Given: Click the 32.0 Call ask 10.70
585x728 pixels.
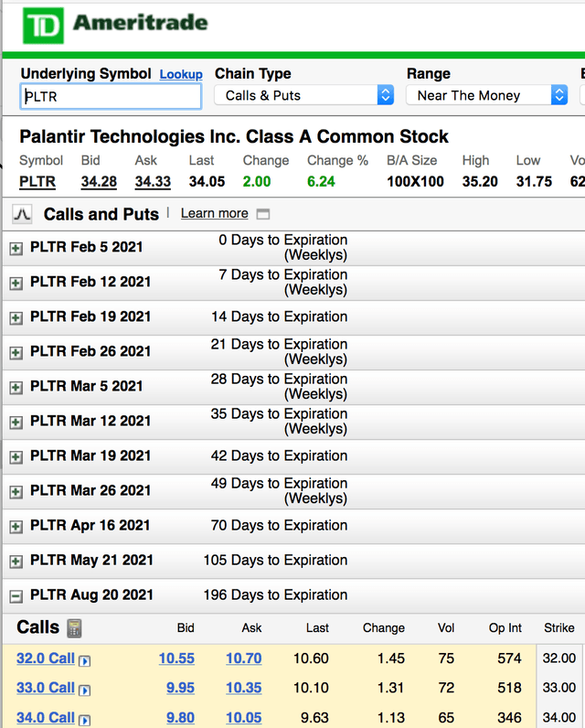Looking at the screenshot, I should coord(243,658).
